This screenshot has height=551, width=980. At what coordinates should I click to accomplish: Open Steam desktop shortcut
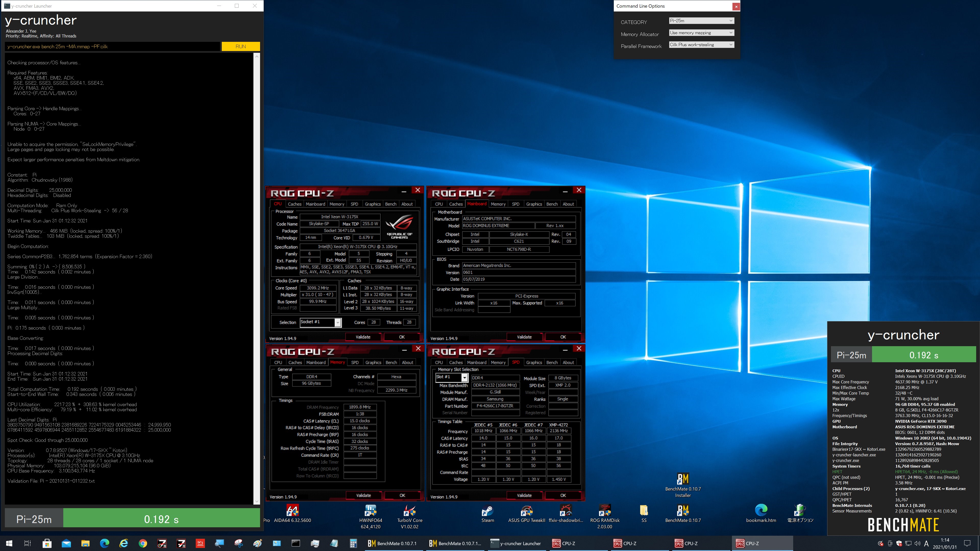click(x=487, y=513)
